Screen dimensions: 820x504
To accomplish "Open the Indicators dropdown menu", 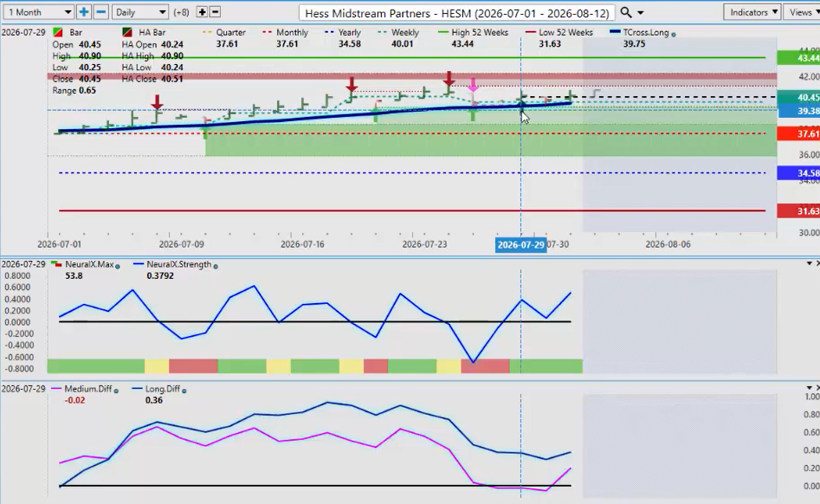I will pos(752,12).
